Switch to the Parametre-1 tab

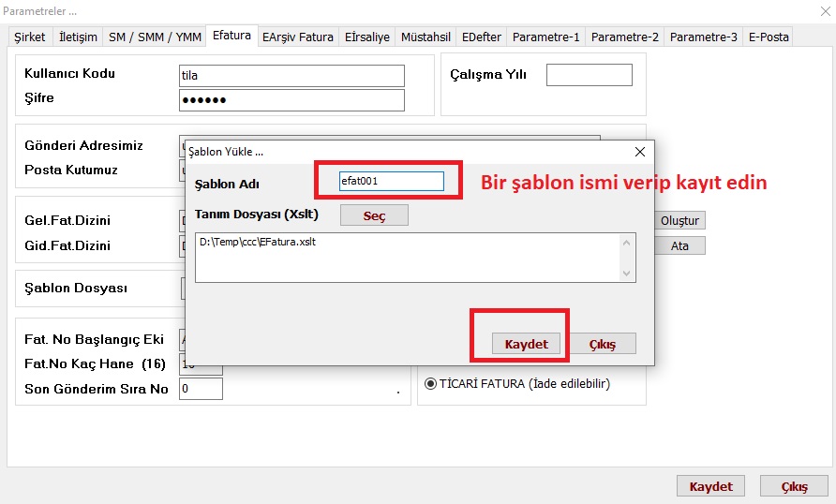click(x=545, y=37)
